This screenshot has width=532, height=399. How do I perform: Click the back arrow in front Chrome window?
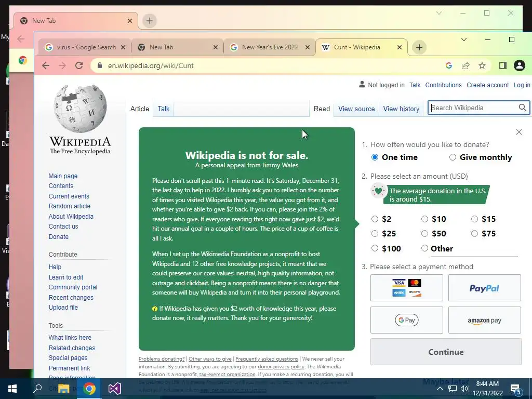[46, 65]
